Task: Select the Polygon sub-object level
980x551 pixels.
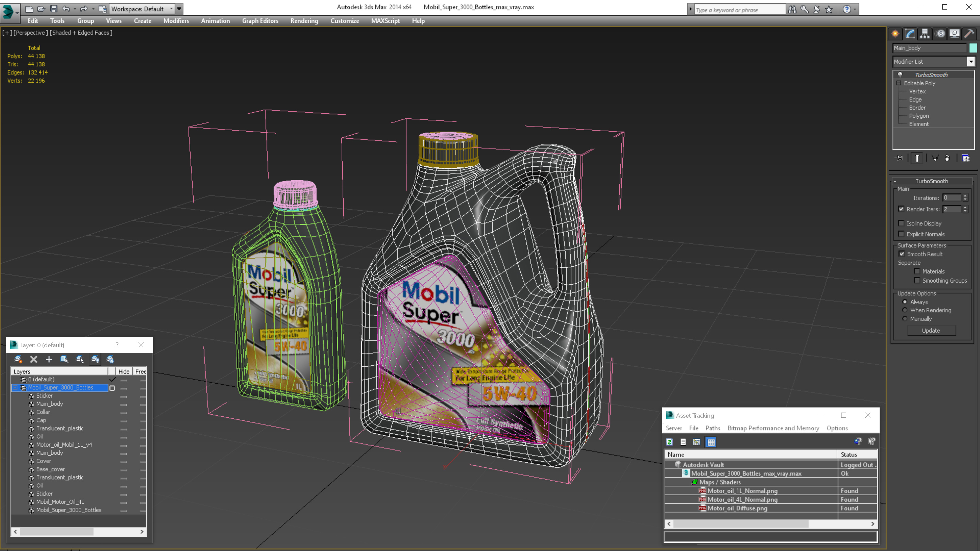Action: pyautogui.click(x=918, y=116)
